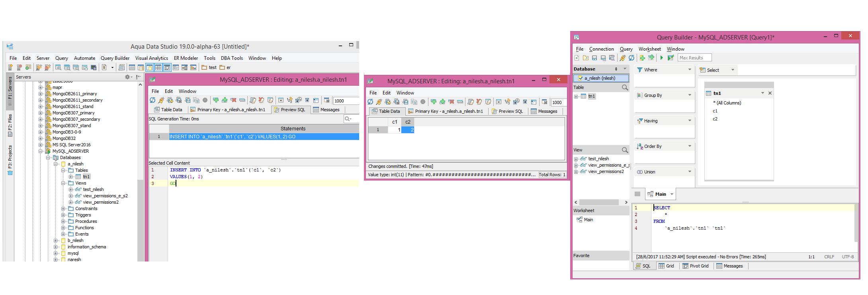
Task: Open Messages tab in left editor window
Action: tap(326, 110)
